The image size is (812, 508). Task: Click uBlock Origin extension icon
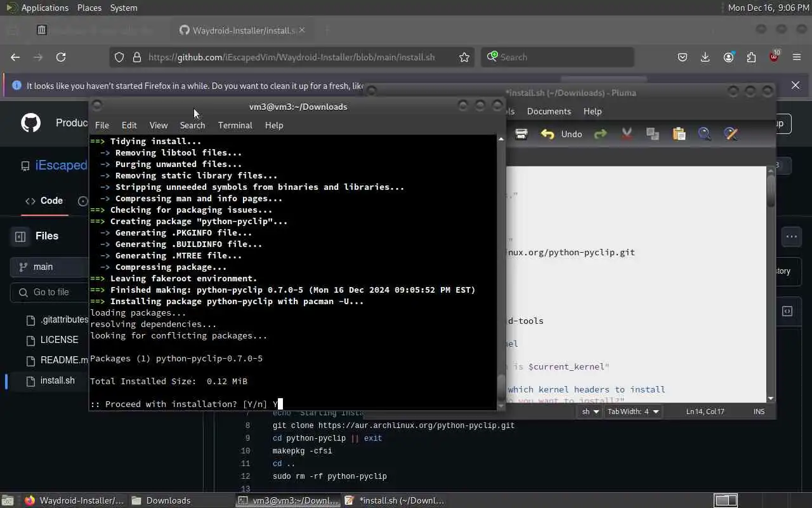tap(774, 57)
